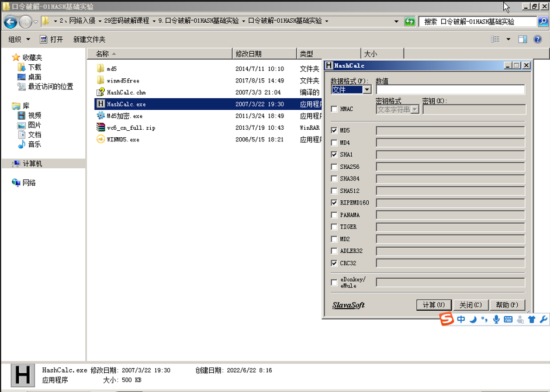Click the Explorer forward navigation arrow

coord(25,22)
